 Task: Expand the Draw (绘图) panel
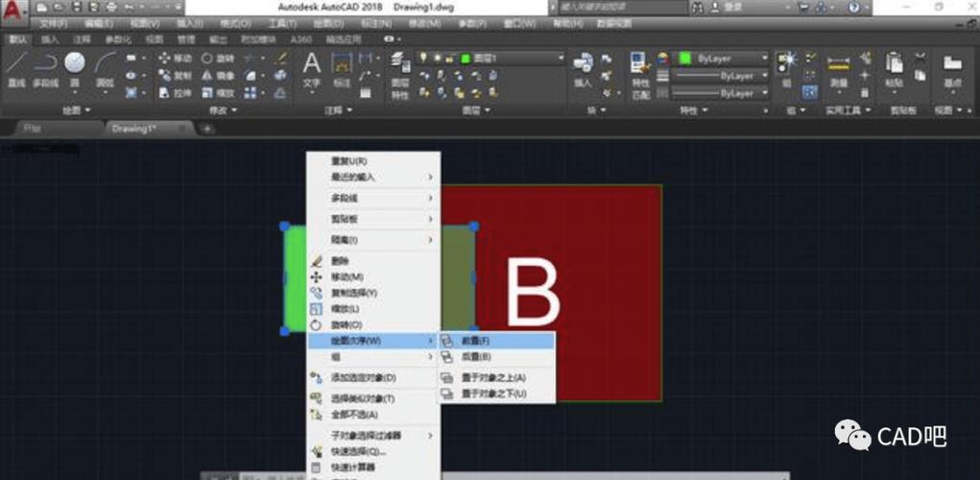(77, 110)
